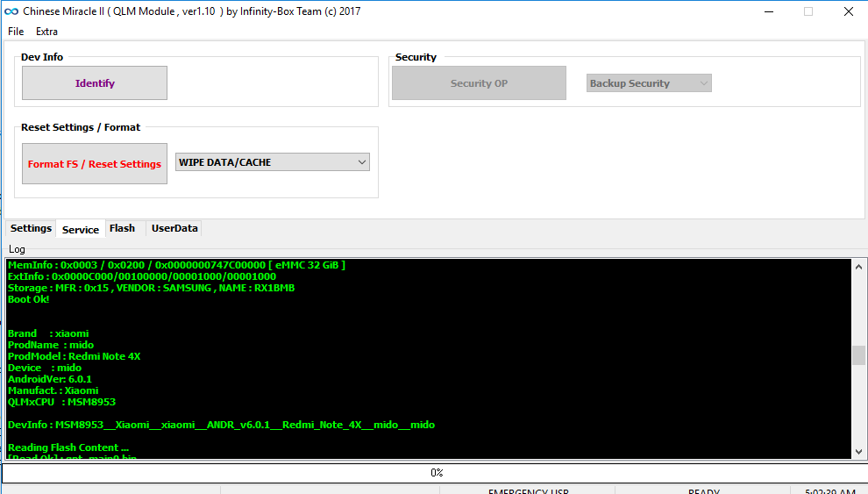Select the Service tab
Image resolution: width=868 pixels, height=494 pixels.
pos(81,229)
